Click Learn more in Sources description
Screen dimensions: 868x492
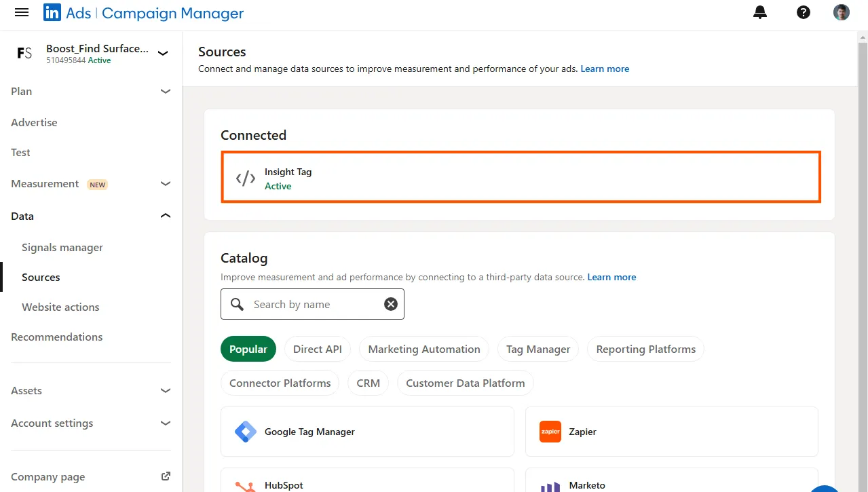605,69
